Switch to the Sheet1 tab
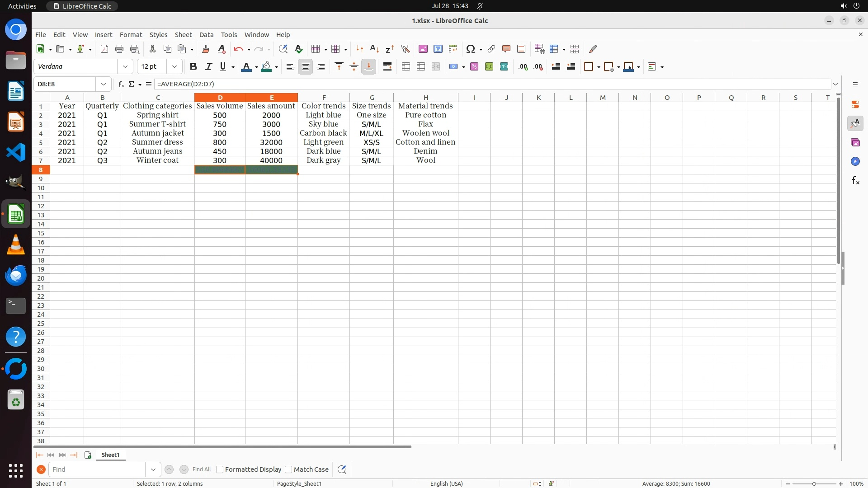Screen dimensions: 868x488 110,455
